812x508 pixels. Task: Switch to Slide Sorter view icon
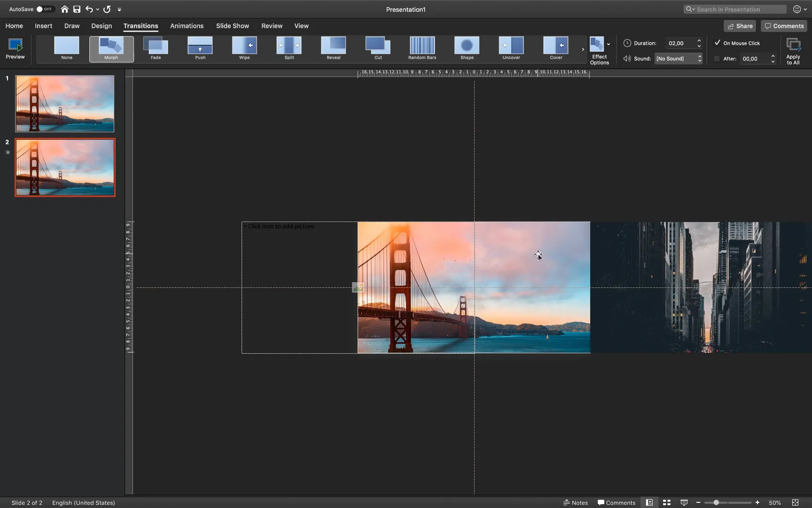[666, 502]
